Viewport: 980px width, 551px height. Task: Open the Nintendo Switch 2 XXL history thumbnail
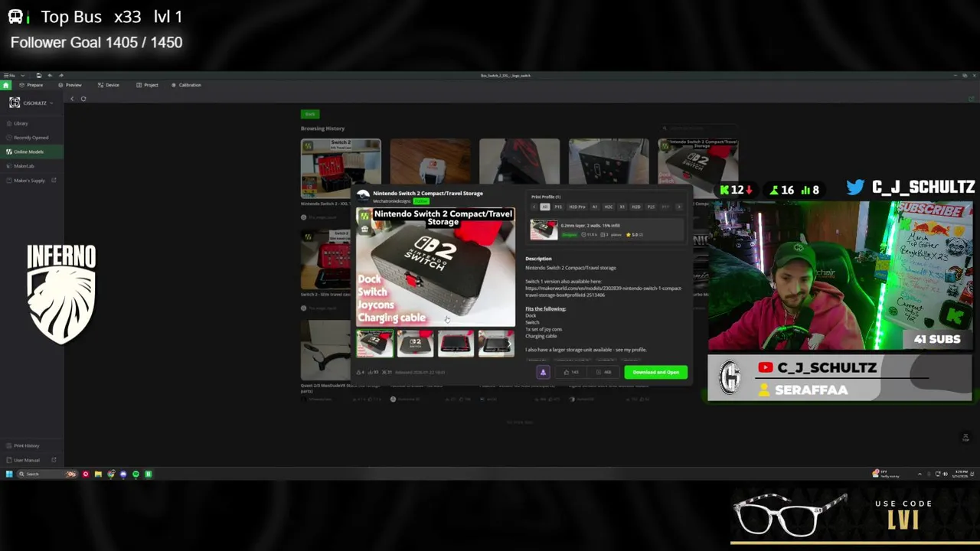pyautogui.click(x=341, y=168)
